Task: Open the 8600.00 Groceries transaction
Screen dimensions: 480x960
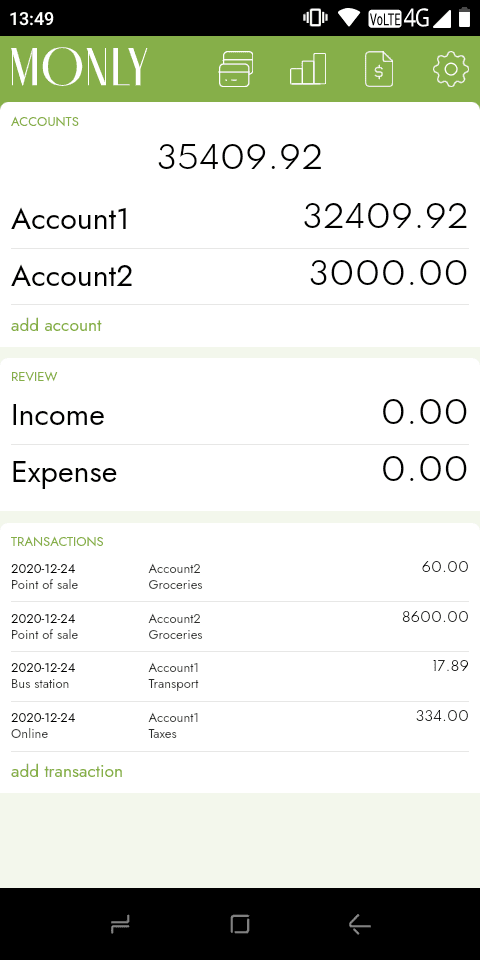Action: [x=240, y=626]
